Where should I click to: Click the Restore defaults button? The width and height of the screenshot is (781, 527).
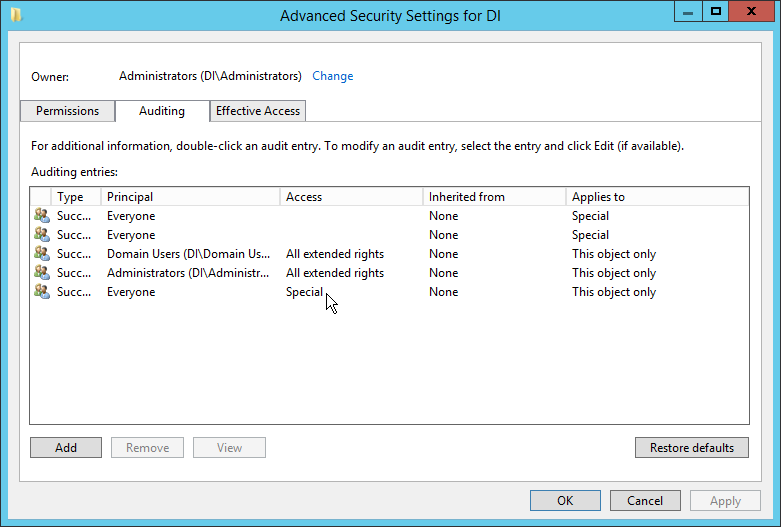click(692, 448)
